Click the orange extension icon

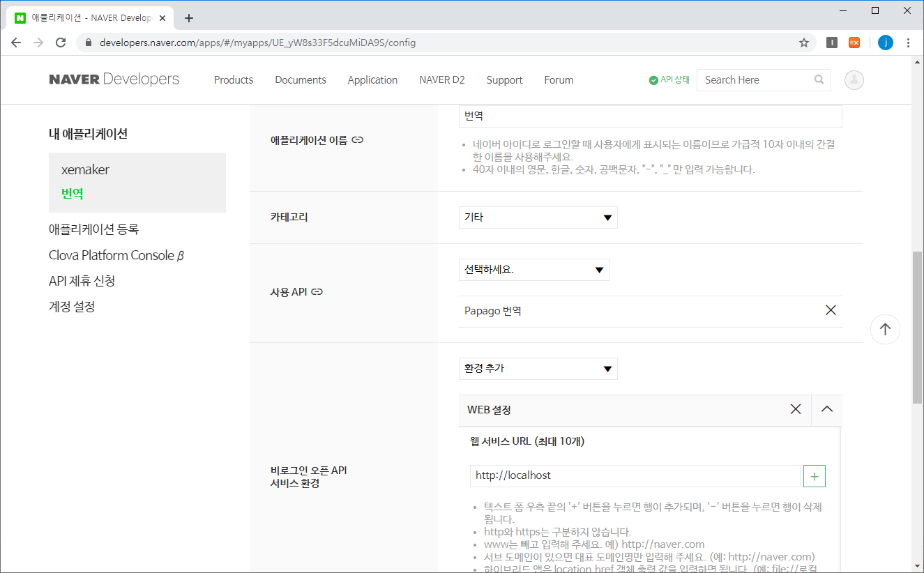854,43
